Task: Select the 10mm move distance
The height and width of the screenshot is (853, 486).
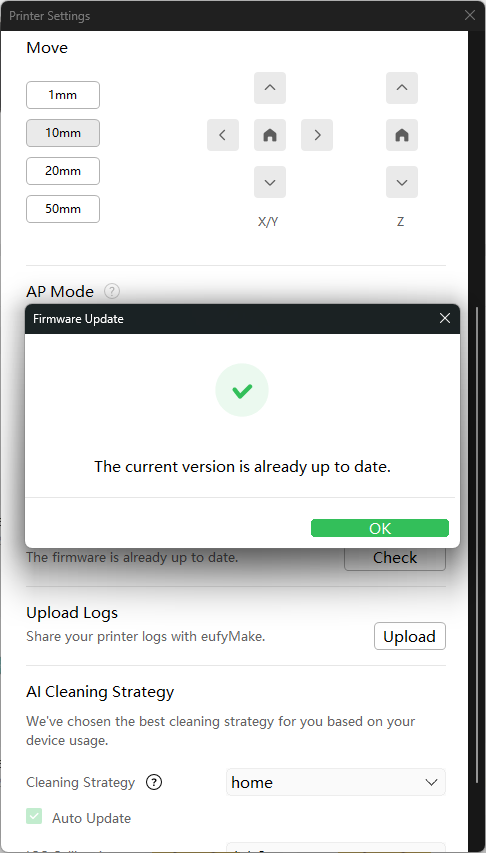Action: point(63,133)
